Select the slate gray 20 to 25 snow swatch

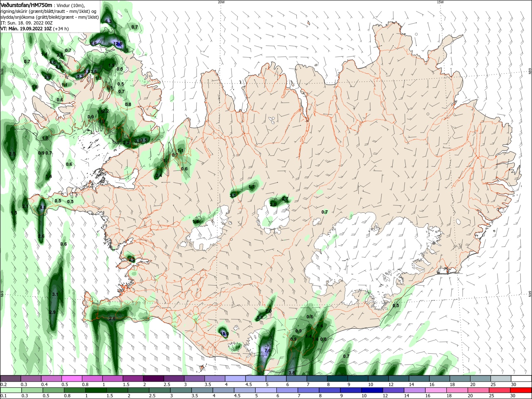[x=480, y=379]
